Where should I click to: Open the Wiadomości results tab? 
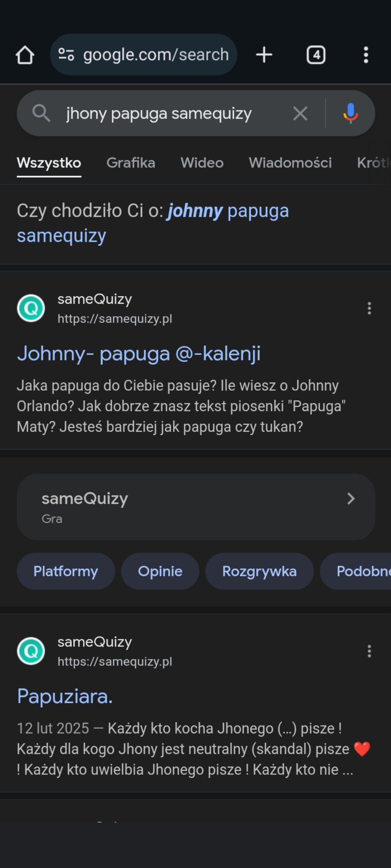pos(290,163)
